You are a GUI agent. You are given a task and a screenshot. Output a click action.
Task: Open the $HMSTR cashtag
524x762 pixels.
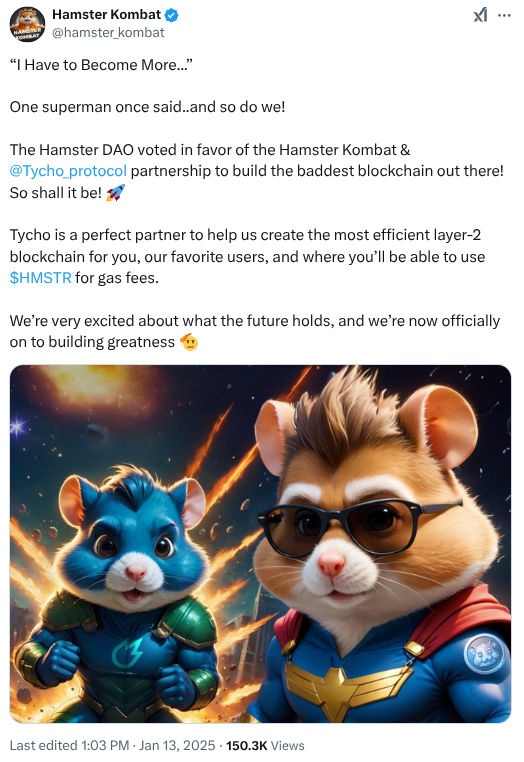click(40, 278)
